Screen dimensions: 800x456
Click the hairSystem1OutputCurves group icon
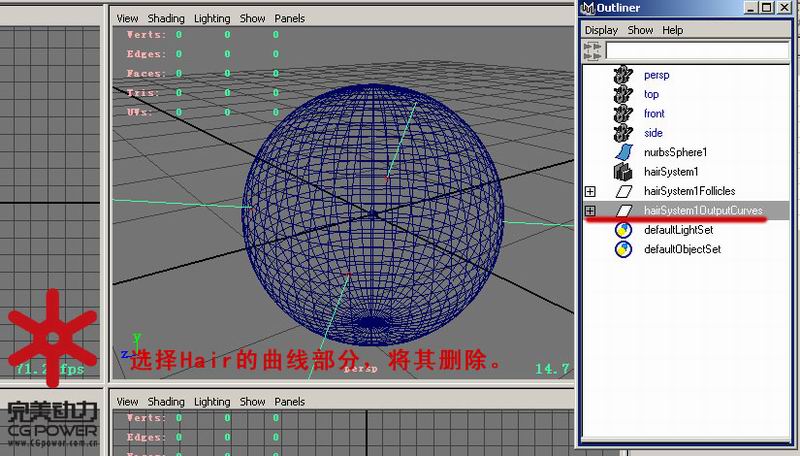pos(623,210)
